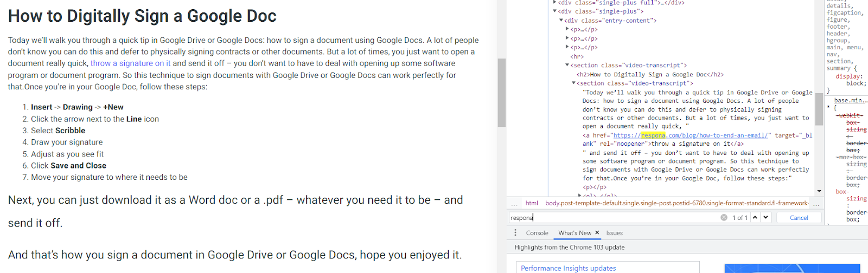Select the h2 'How to Digitally Sign' element

(x=649, y=74)
